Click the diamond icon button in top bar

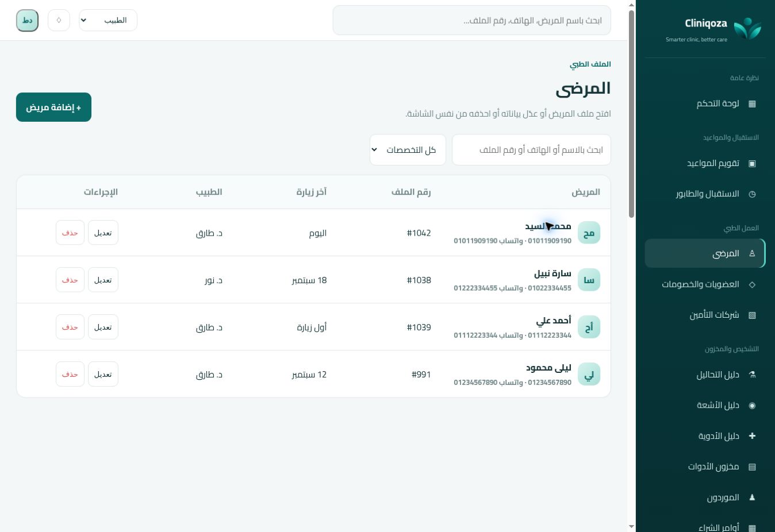tap(59, 20)
